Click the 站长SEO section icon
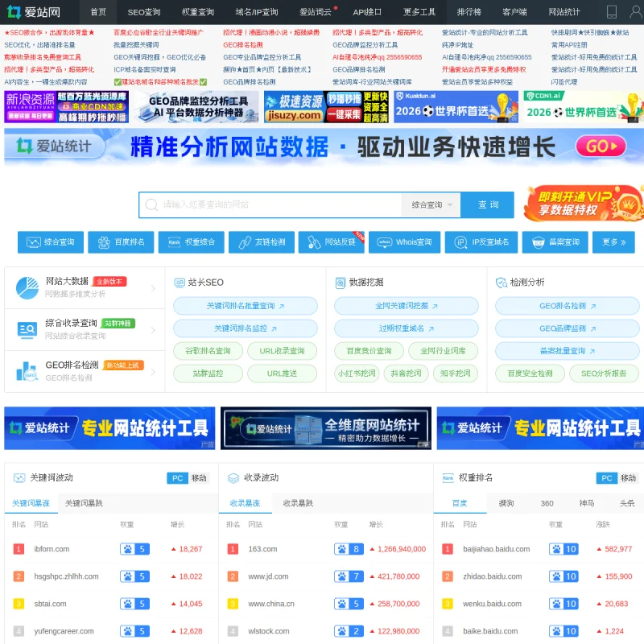The image size is (644, 644). 180,283
